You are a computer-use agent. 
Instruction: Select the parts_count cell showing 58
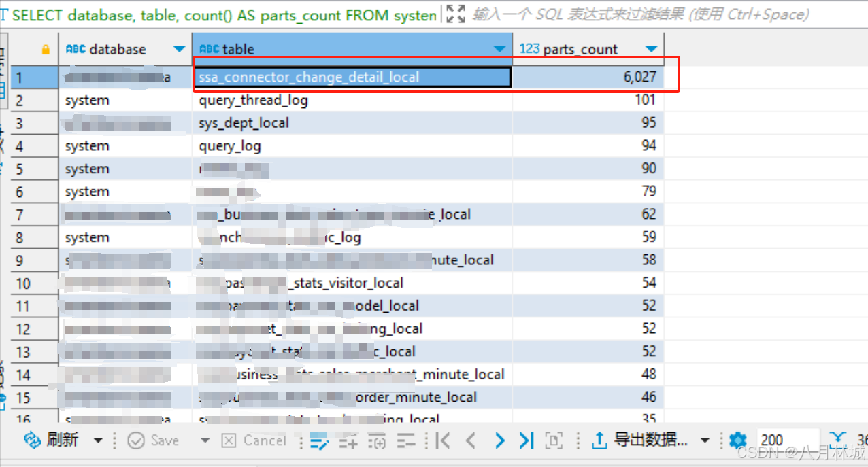(588, 260)
